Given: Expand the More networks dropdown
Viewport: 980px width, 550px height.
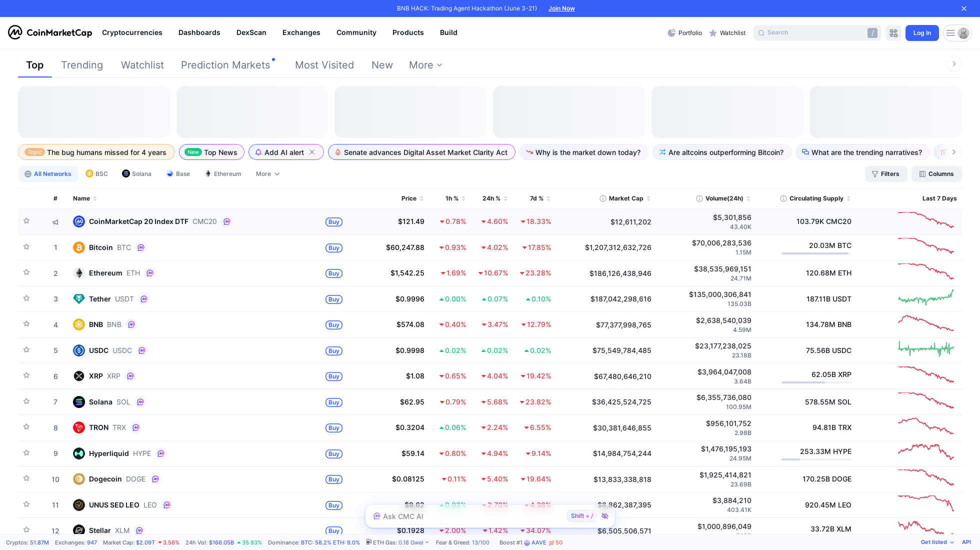Looking at the screenshot, I should (267, 174).
